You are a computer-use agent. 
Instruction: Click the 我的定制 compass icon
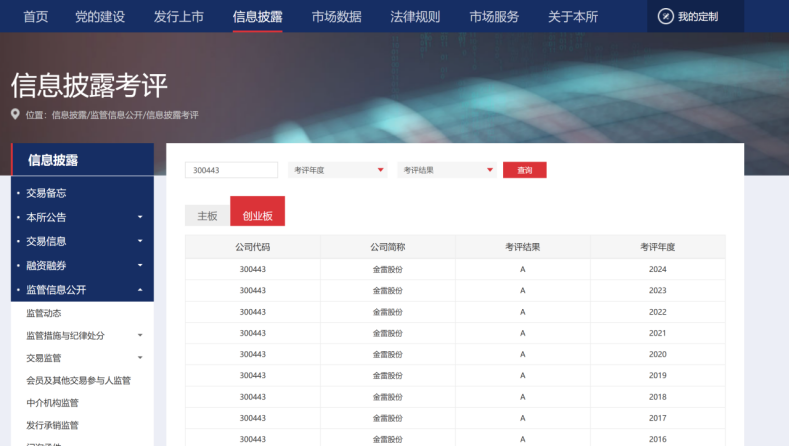coord(666,16)
